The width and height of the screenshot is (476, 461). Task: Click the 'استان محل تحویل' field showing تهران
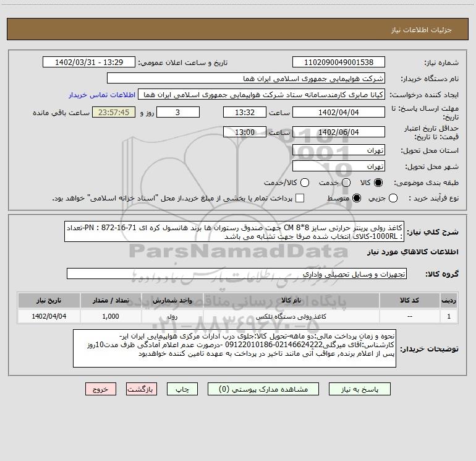click(x=338, y=150)
